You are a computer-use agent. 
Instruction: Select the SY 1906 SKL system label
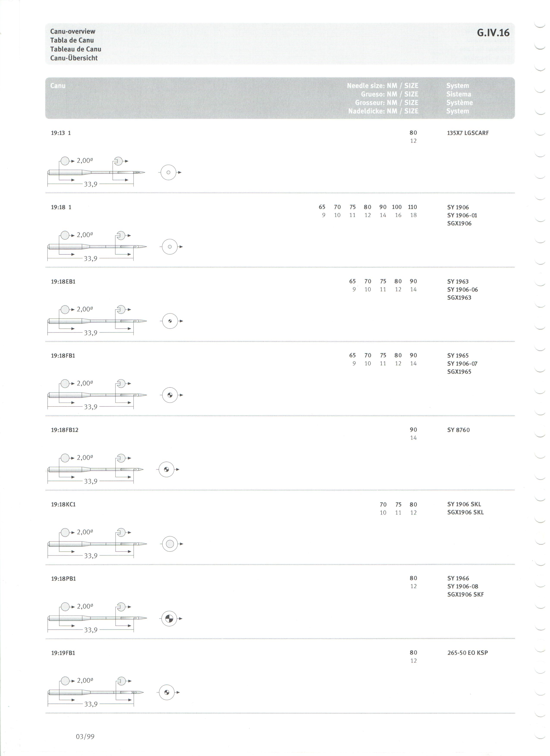click(467, 507)
